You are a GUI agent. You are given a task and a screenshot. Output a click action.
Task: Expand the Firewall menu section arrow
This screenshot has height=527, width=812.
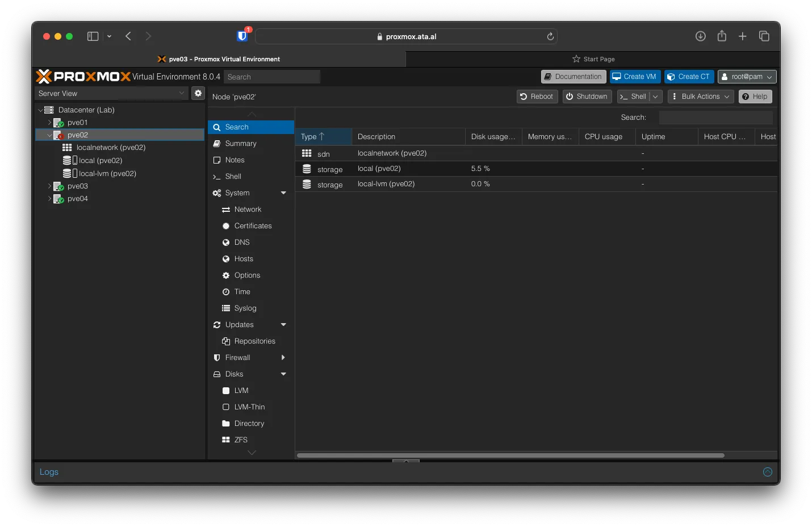click(x=283, y=358)
